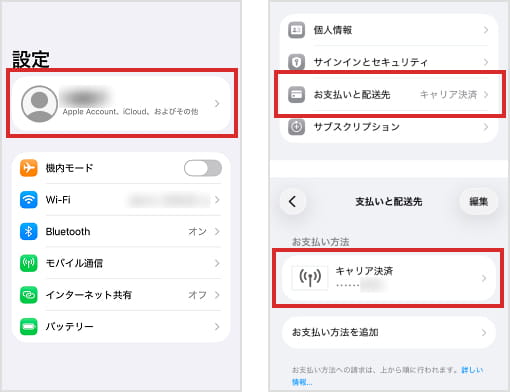Tap the インターネット共有 link icon
510x392 pixels.
coord(29,295)
